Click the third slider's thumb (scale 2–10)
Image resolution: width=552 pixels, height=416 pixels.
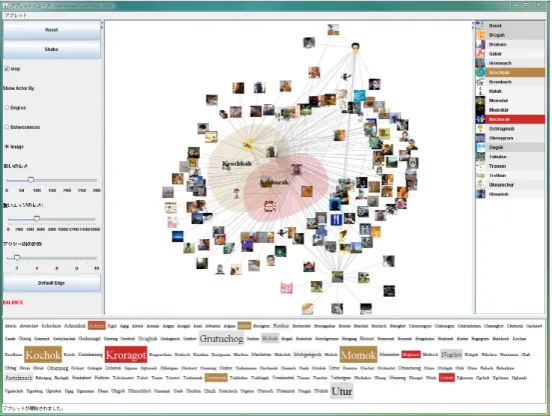pyautogui.click(x=17, y=258)
